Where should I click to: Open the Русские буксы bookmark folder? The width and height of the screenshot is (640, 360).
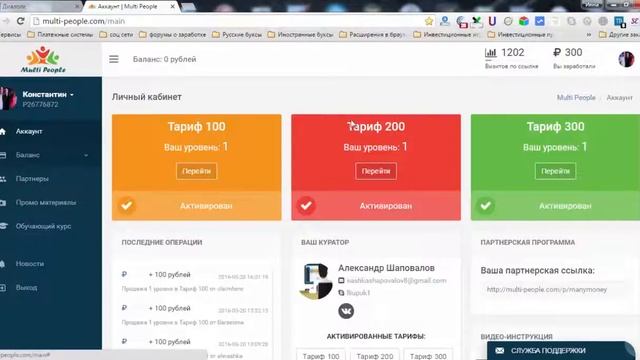237,35
